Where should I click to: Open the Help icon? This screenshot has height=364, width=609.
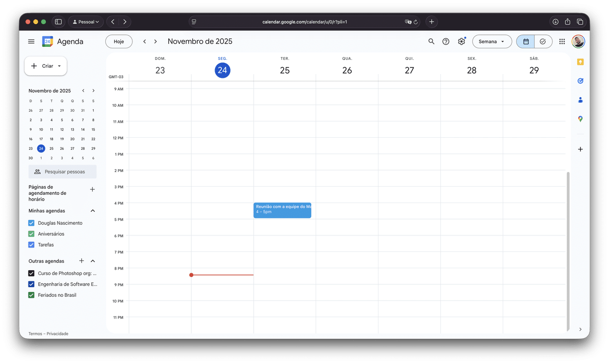pyautogui.click(x=446, y=42)
